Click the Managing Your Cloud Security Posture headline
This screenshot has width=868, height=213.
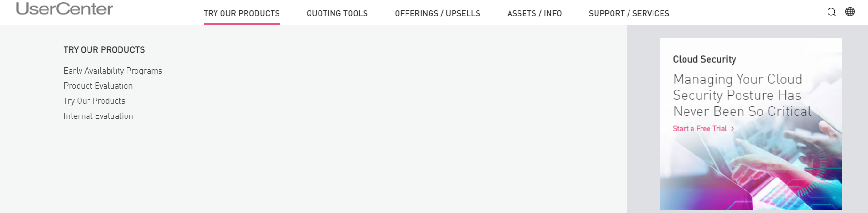coord(742,95)
